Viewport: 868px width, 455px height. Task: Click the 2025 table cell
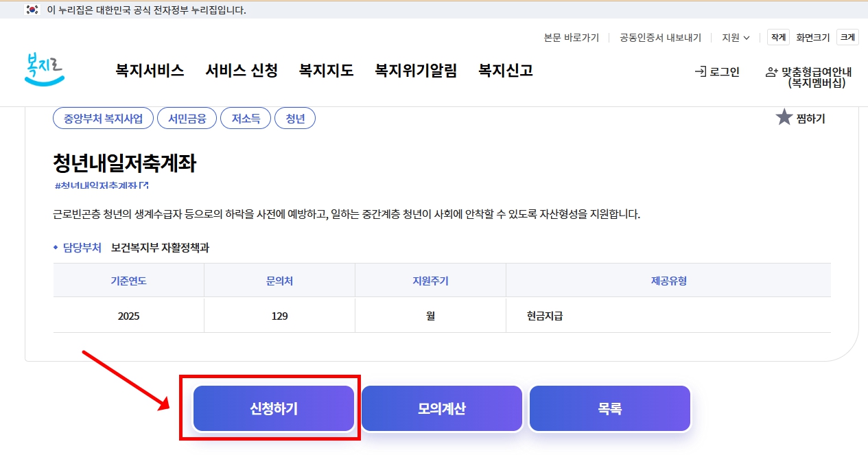point(128,316)
